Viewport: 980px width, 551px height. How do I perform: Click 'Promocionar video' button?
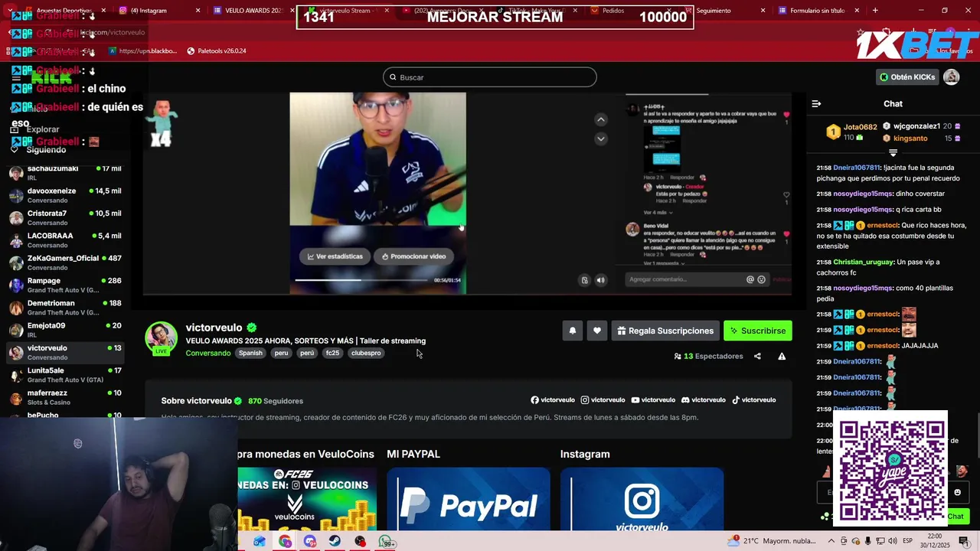pos(413,256)
